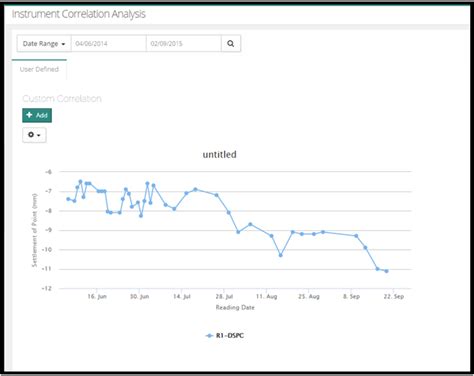The image size is (474, 376).
Task: Click the 28. Jul x-axis label
Action: 224,296
